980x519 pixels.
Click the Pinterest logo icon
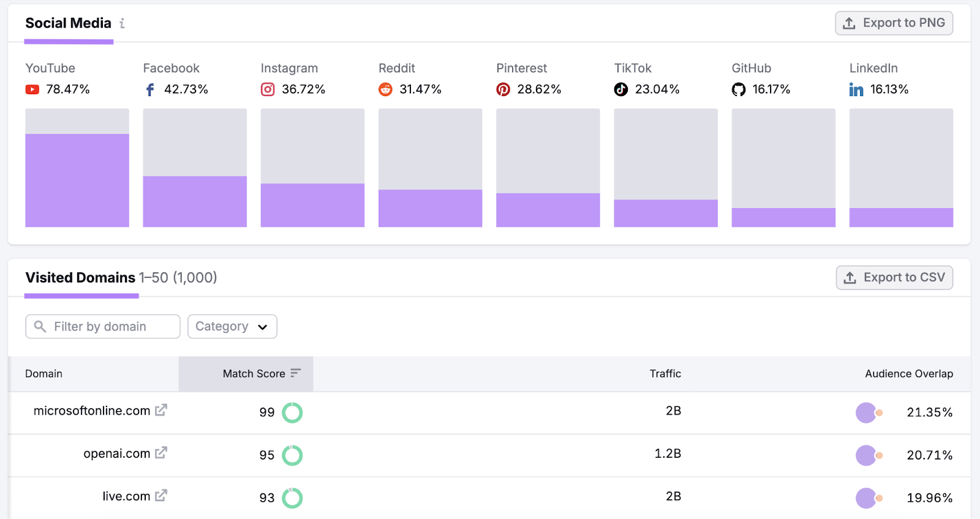coord(503,89)
